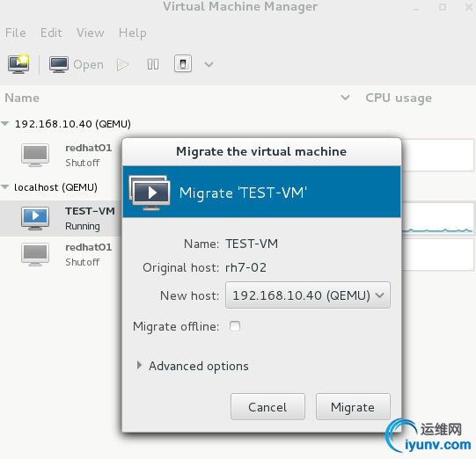This screenshot has width=476, height=459.
Task: Click the 192.168.10.40 (QEMU) connection label
Action: pyautogui.click(x=73, y=124)
